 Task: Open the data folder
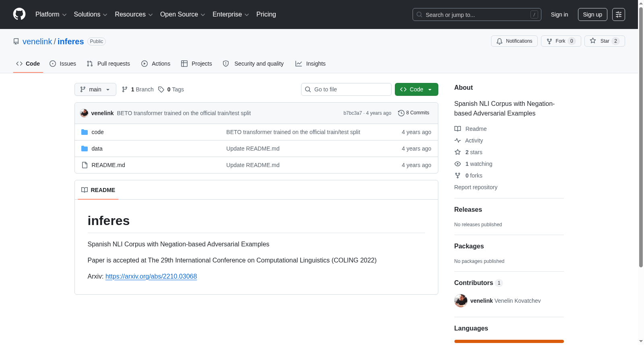[97, 149]
